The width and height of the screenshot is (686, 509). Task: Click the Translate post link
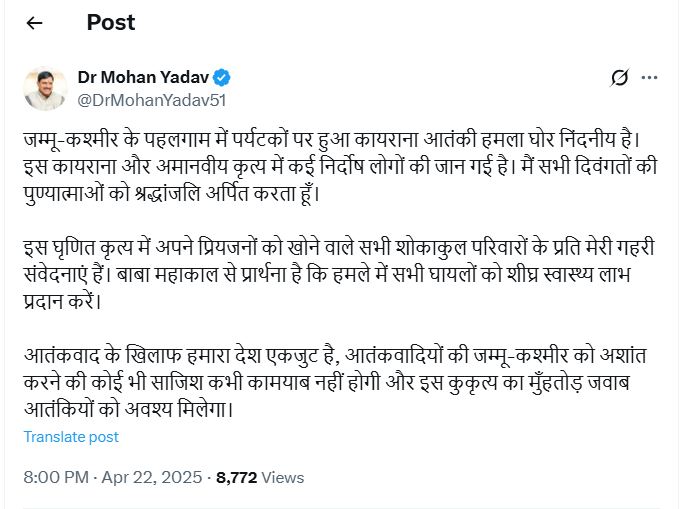71,437
